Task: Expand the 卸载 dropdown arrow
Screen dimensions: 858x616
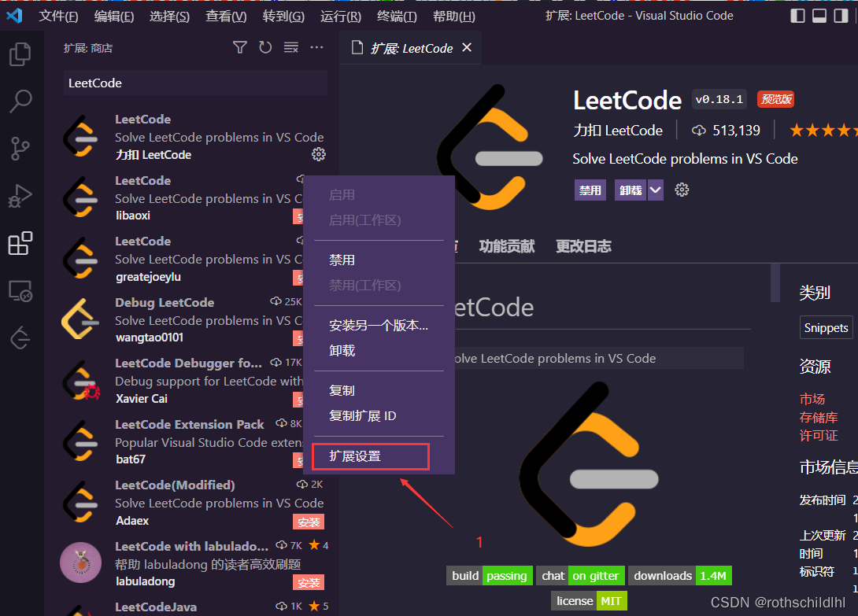Action: pos(656,190)
